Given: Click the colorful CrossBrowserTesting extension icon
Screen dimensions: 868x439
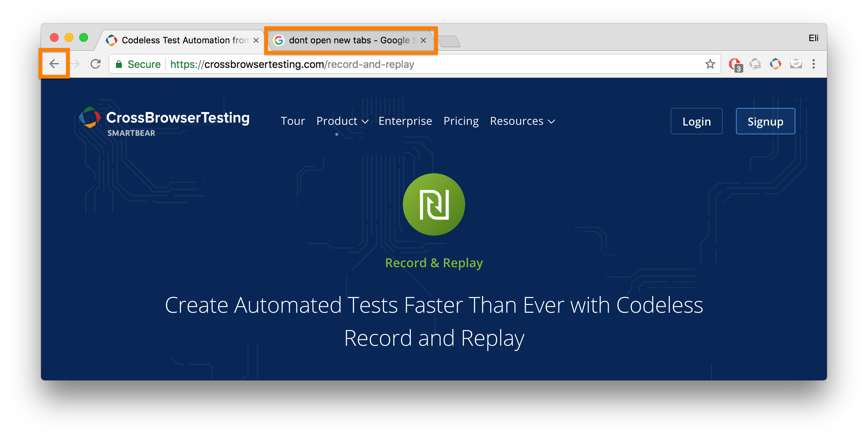Looking at the screenshot, I should (x=775, y=64).
